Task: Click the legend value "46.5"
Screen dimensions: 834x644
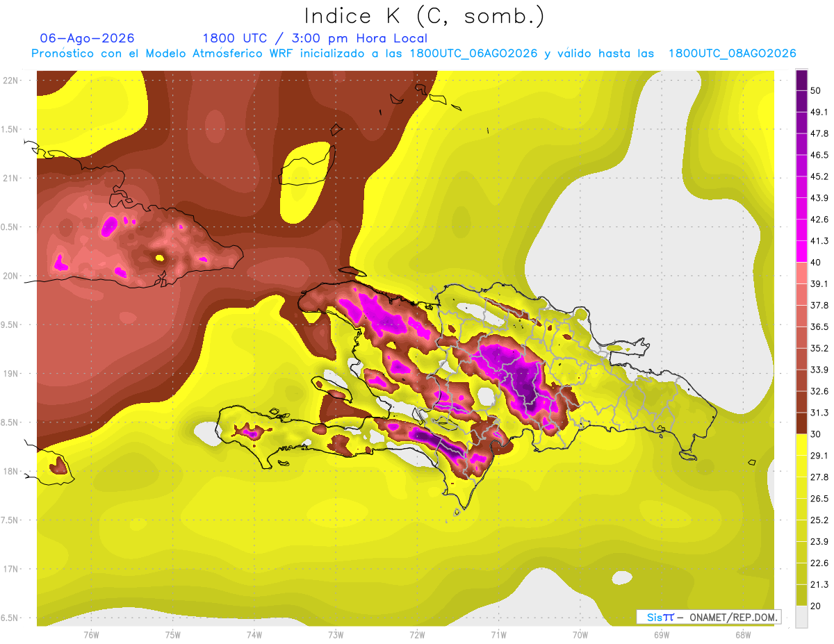Action: [x=819, y=155]
